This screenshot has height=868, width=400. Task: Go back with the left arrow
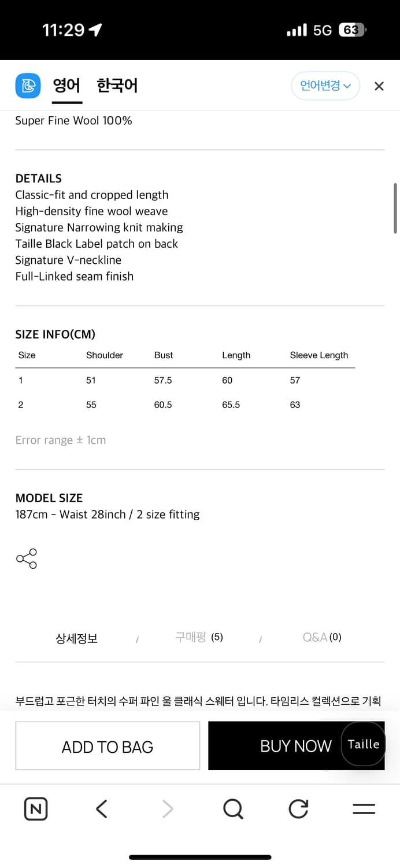click(x=102, y=808)
